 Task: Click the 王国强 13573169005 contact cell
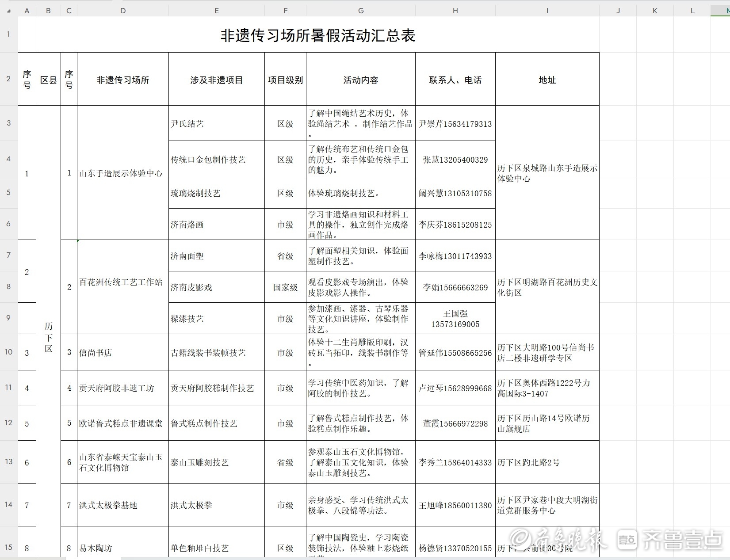point(455,319)
